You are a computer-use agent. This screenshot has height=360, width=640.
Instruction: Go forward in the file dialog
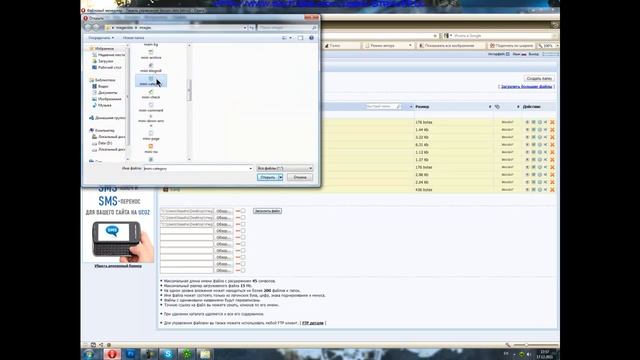96,27
